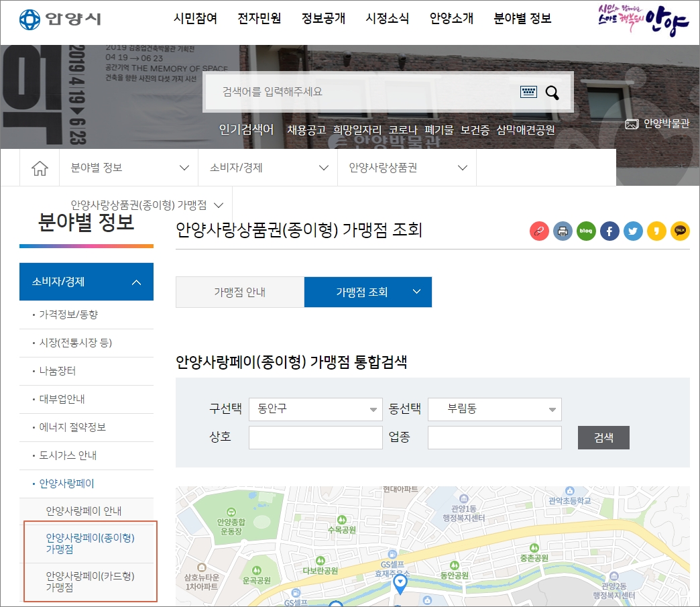Open sidebar item 안양사랑페이

(x=66, y=484)
